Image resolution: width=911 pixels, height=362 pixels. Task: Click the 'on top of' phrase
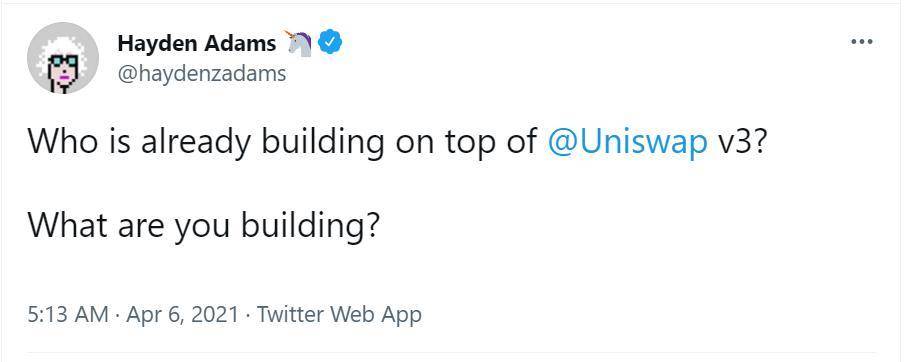(x=466, y=142)
